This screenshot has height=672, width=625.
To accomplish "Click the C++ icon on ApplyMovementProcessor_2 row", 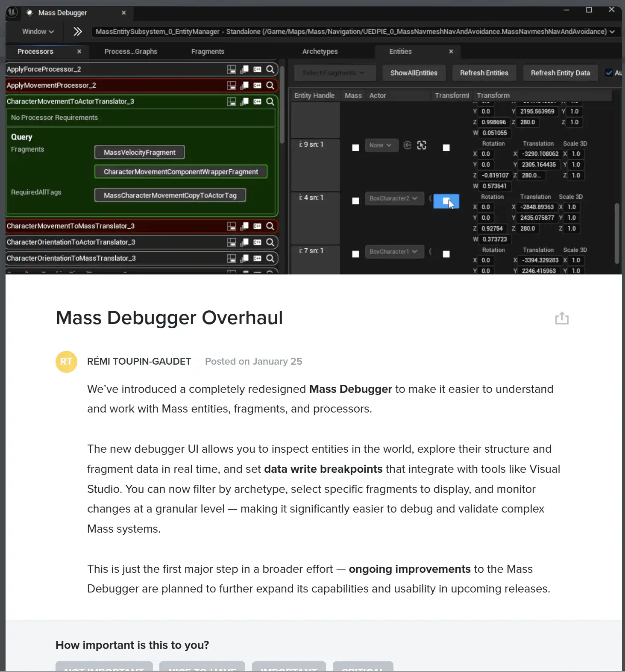I will 257,85.
